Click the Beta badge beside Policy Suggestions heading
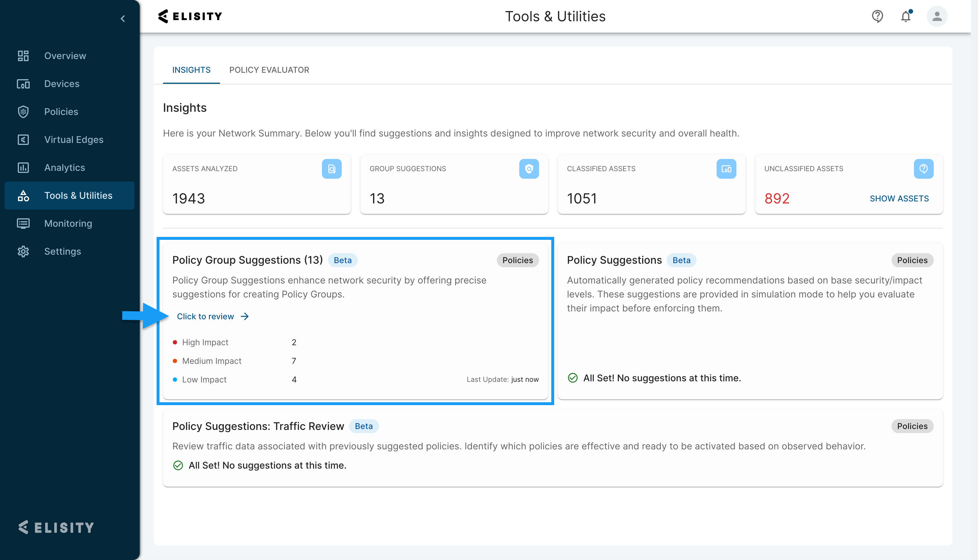Screen dimensions: 978x560 click(681, 260)
